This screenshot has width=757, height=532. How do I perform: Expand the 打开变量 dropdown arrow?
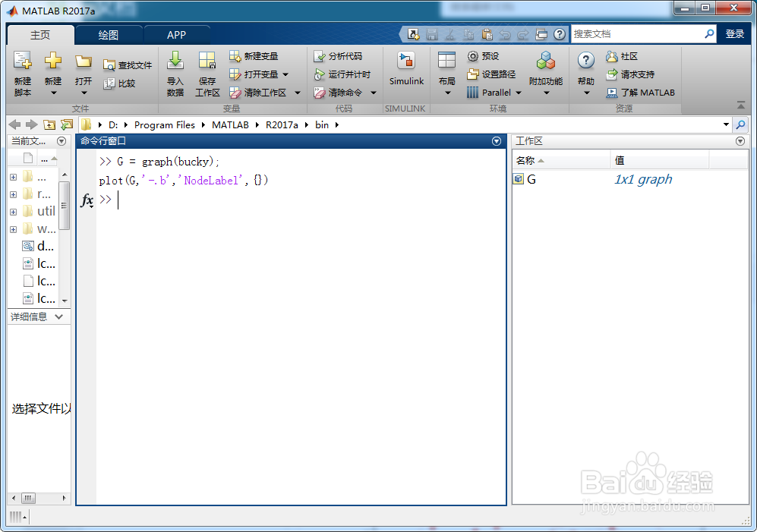pyautogui.click(x=285, y=74)
